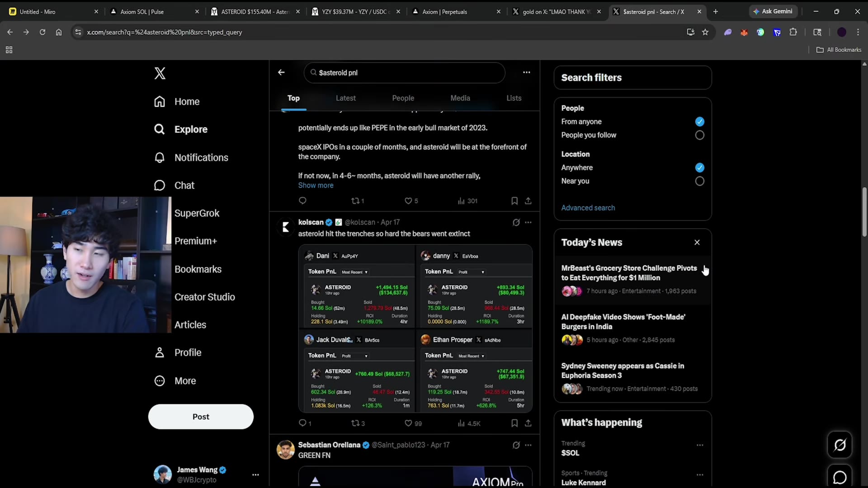Open Advanced search link
Screen dimensions: 868x488
click(x=588, y=208)
